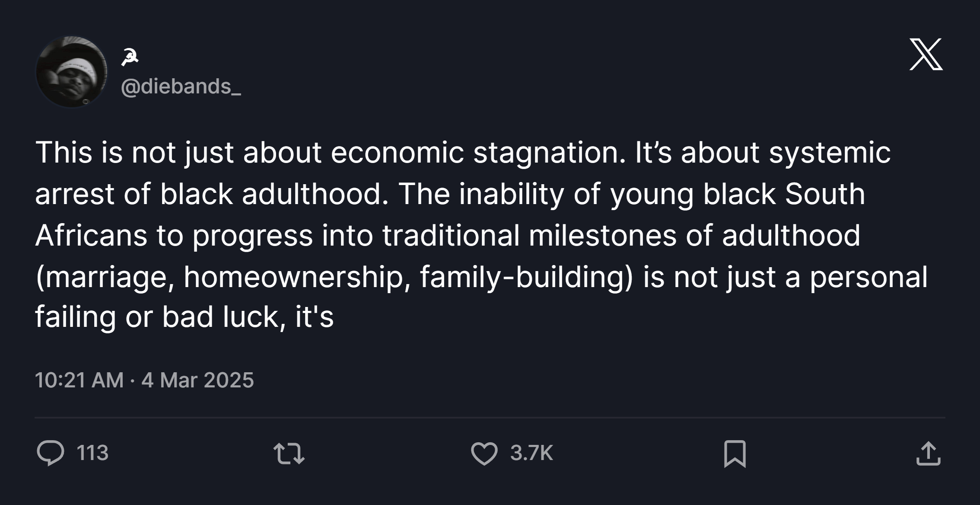Click the word "milestones" in the tweet
Image resolution: width=980 pixels, height=505 pixels.
tap(602, 236)
